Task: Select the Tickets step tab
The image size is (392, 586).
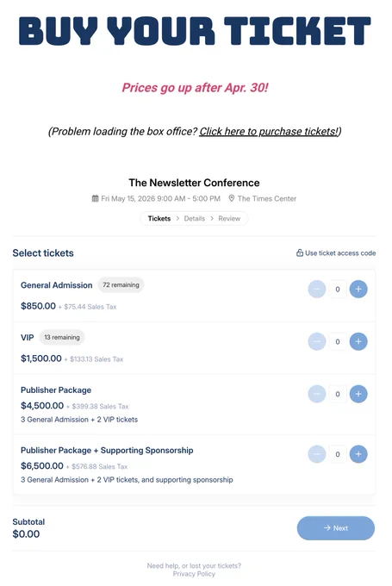Action: click(159, 219)
